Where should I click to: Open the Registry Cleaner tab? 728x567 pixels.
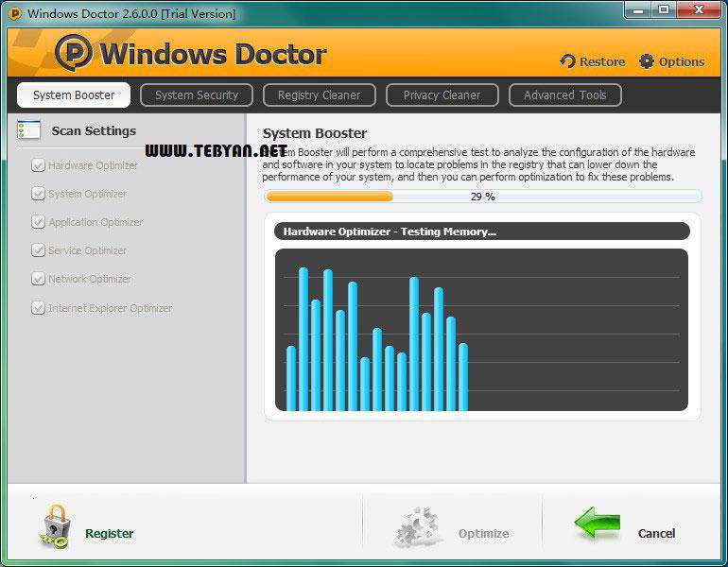[320, 95]
